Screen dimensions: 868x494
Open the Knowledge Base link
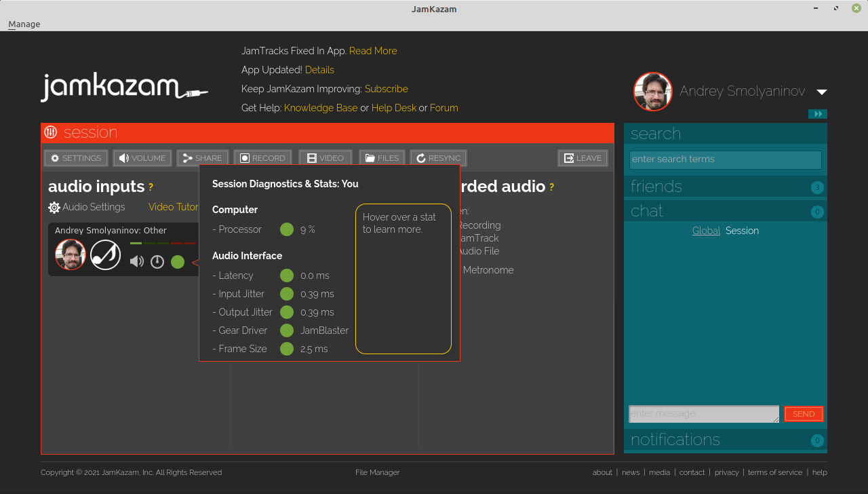321,108
